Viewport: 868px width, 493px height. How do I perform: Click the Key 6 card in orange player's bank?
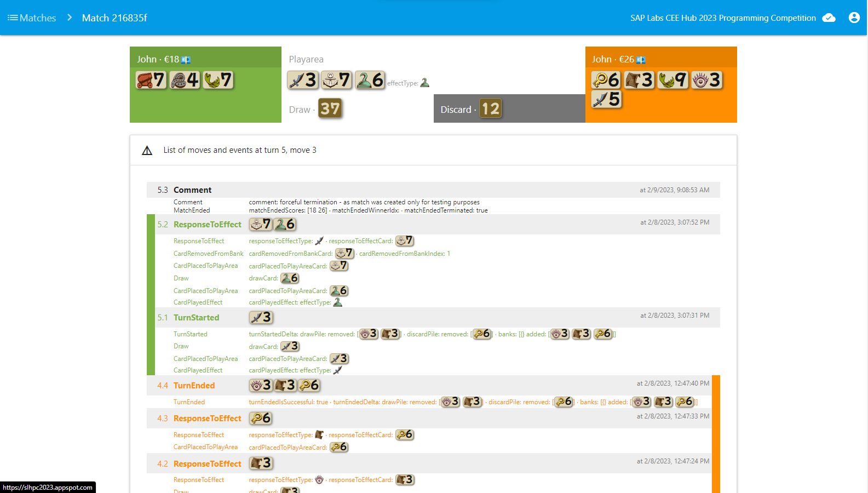606,80
